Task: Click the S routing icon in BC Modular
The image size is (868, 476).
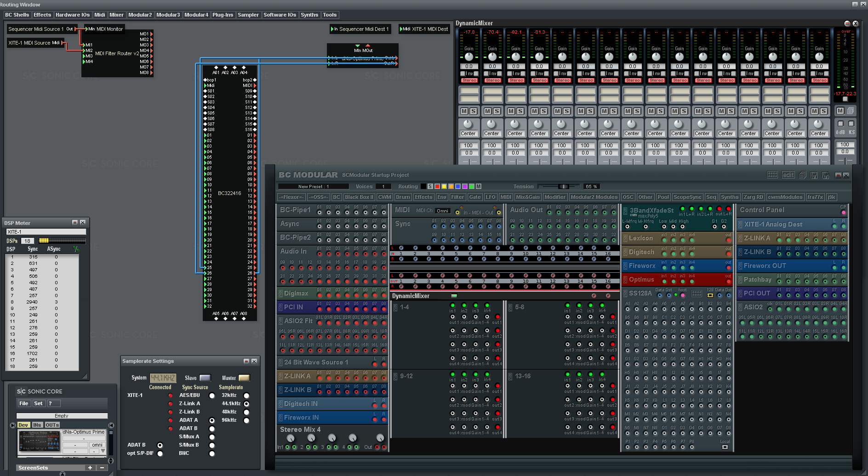Action: coord(430,186)
